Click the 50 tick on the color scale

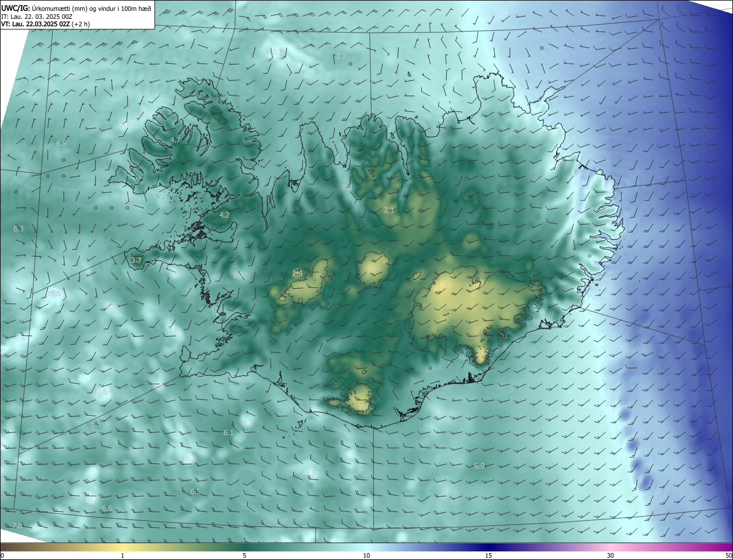click(728, 555)
